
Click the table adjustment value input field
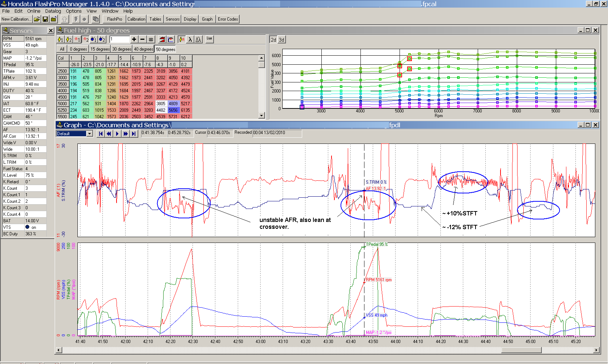pyautogui.click(x=119, y=39)
